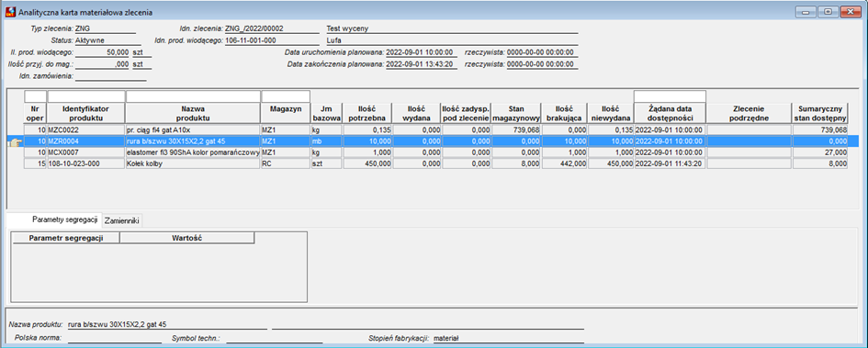Select the elastomer MCX0007 row
The image size is (868, 348).
coord(435,152)
